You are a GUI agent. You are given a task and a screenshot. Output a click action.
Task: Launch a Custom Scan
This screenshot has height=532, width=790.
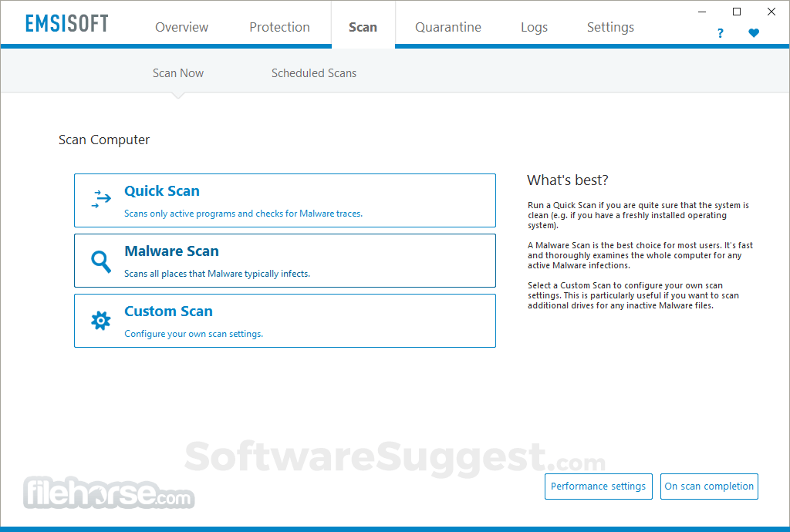click(285, 320)
